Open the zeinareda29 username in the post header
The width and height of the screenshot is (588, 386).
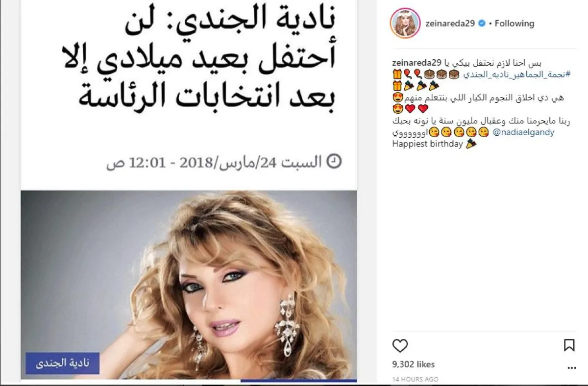(451, 24)
